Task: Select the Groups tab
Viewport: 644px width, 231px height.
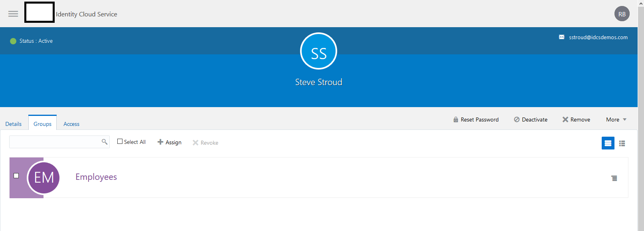Action: tap(42, 124)
